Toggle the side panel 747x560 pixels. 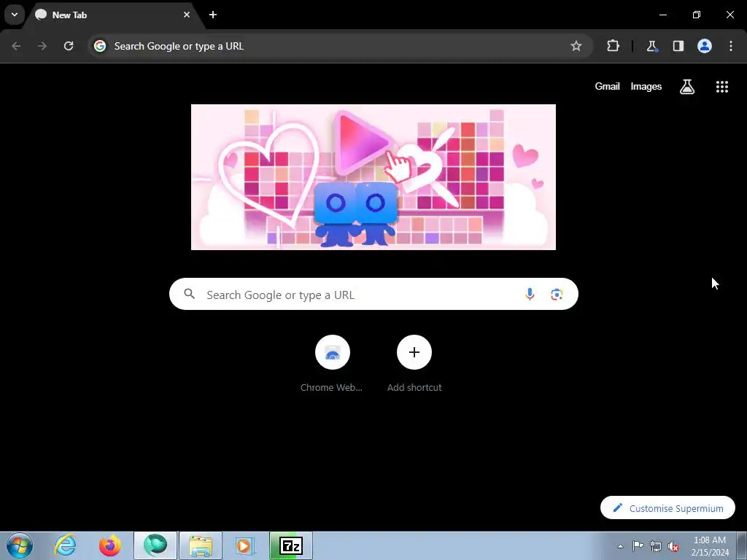click(x=678, y=46)
